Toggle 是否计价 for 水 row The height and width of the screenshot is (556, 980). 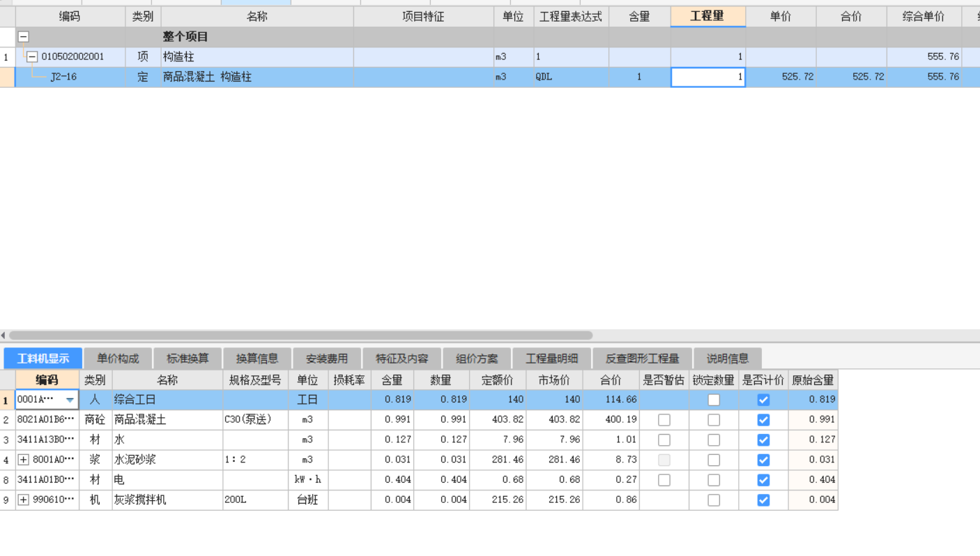pyautogui.click(x=763, y=440)
